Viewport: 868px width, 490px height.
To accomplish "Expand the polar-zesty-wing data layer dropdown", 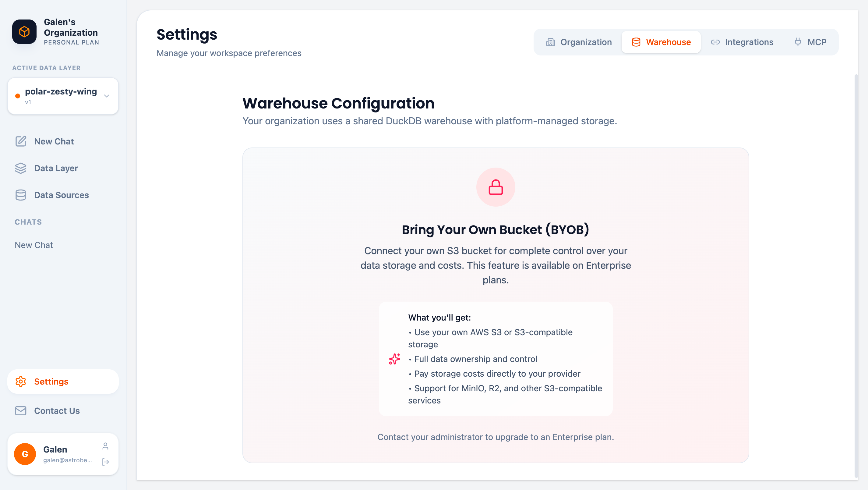I will [x=107, y=96].
